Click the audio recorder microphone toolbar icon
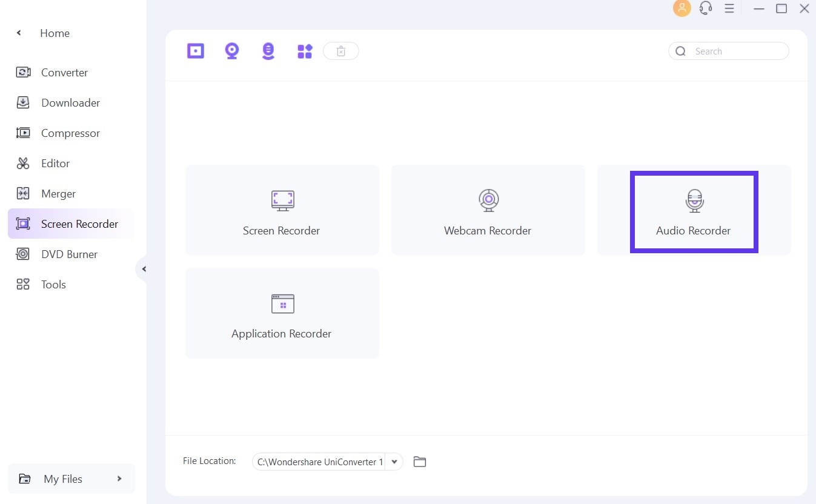The width and height of the screenshot is (816, 504). [268, 51]
